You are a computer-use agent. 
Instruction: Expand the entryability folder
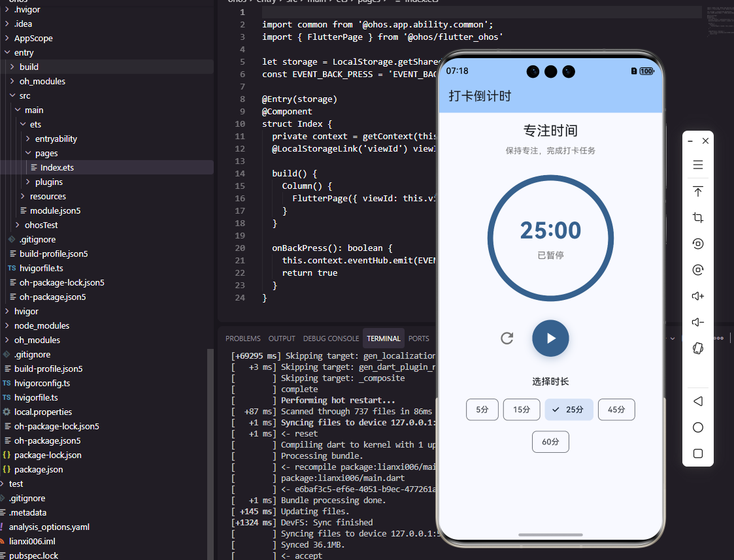[107, 139]
